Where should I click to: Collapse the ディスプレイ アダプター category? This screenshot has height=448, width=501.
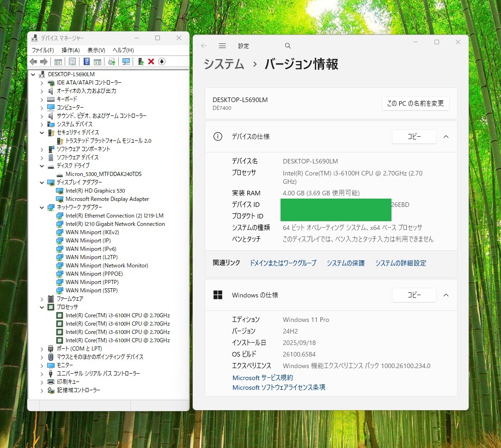pyautogui.click(x=42, y=182)
